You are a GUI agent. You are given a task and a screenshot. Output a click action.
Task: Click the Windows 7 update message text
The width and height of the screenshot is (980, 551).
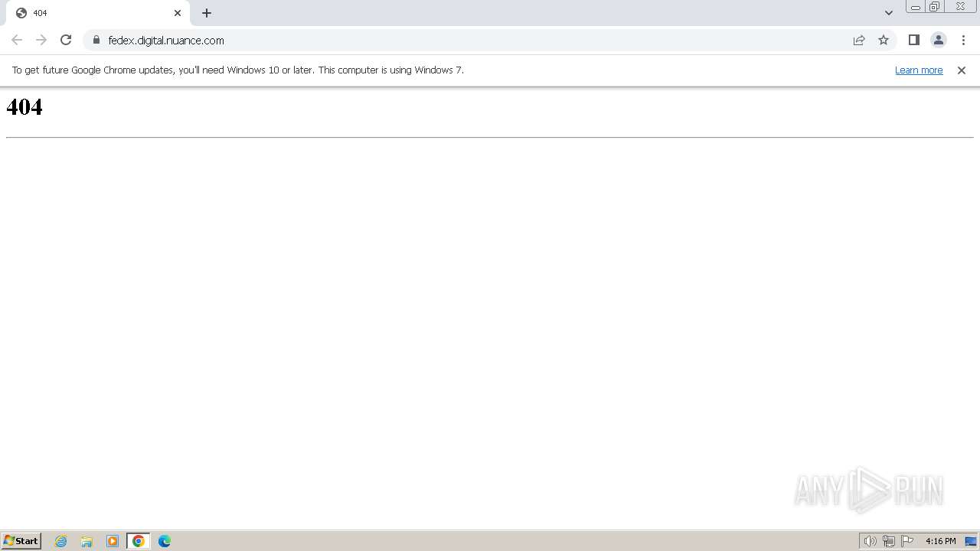click(x=238, y=70)
